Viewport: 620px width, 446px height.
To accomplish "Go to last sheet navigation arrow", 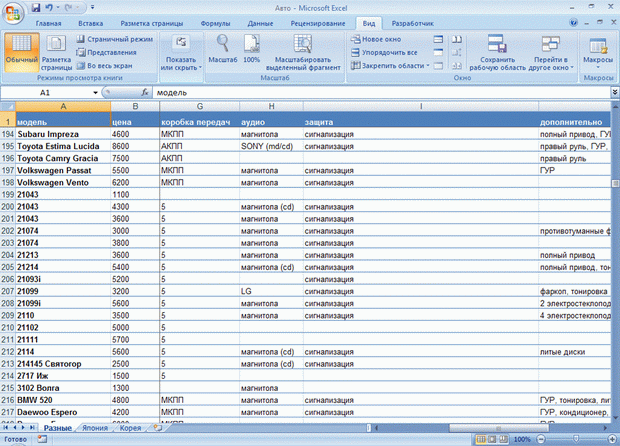I will pos(32,427).
